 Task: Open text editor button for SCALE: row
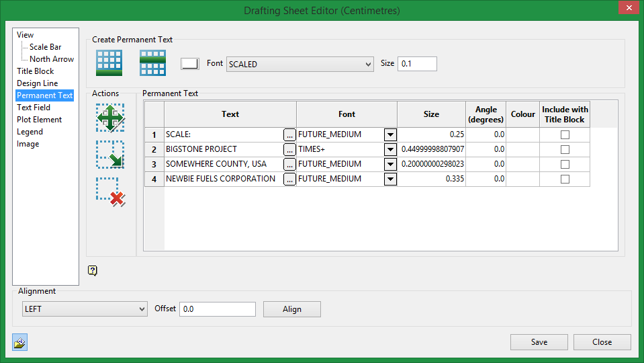point(289,134)
